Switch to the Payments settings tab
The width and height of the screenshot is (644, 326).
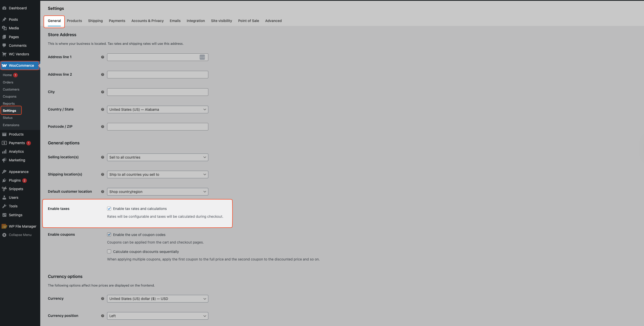pos(117,21)
